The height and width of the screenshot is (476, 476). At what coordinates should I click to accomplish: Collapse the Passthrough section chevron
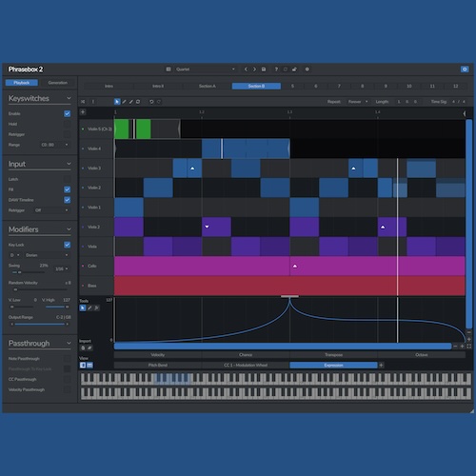click(69, 343)
